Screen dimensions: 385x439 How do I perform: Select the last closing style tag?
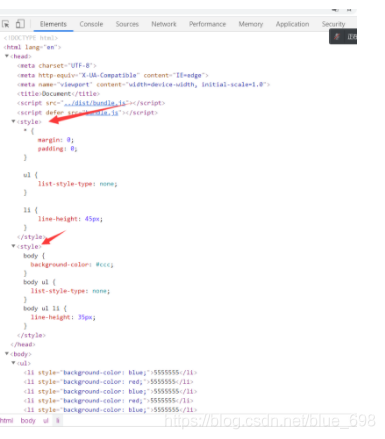[31, 335]
